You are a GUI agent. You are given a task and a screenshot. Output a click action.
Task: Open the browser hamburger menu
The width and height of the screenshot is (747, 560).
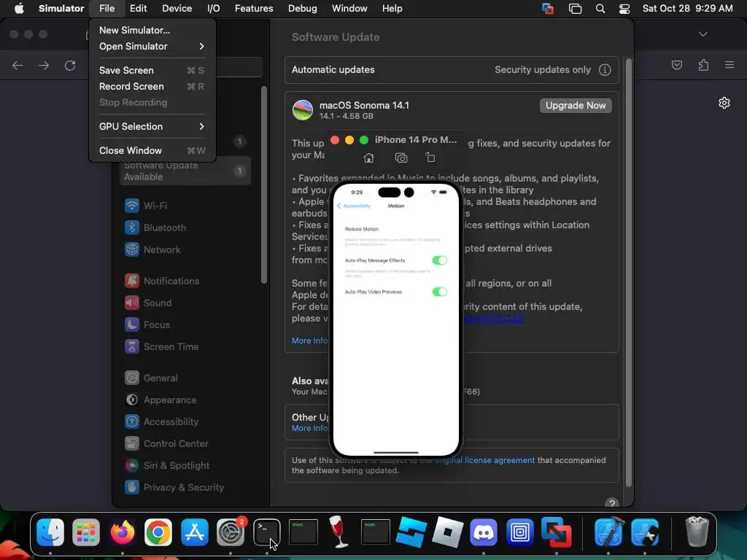pos(729,65)
